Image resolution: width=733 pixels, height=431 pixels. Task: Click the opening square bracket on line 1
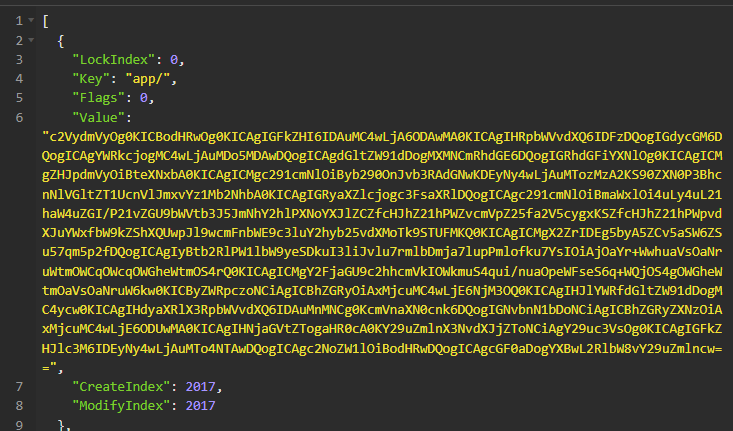(46, 21)
